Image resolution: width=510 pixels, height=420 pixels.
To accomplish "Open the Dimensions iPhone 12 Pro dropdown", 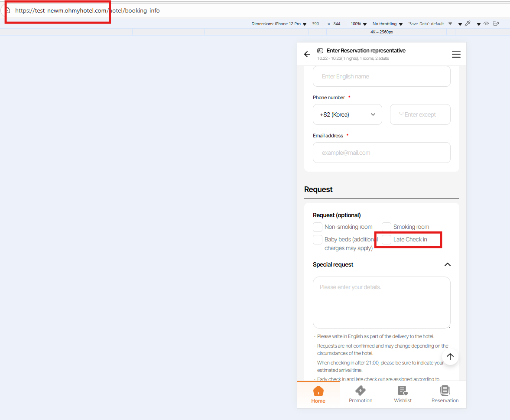I will [279, 24].
